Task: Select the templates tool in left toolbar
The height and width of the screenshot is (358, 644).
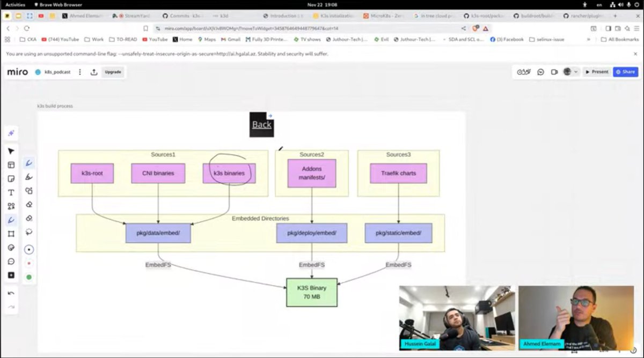Action: (x=11, y=165)
